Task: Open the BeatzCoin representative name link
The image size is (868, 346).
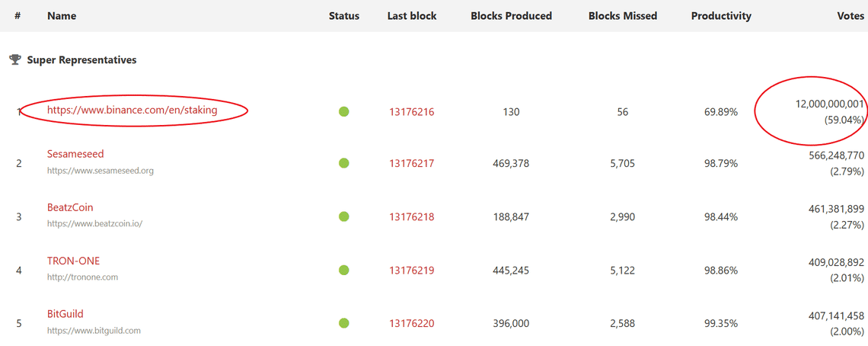Action: (70, 207)
